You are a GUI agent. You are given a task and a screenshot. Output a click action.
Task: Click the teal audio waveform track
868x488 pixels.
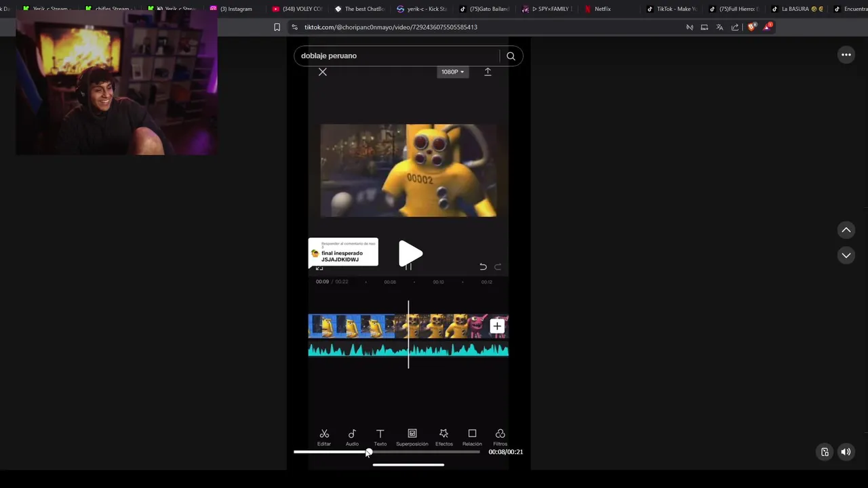click(x=408, y=350)
